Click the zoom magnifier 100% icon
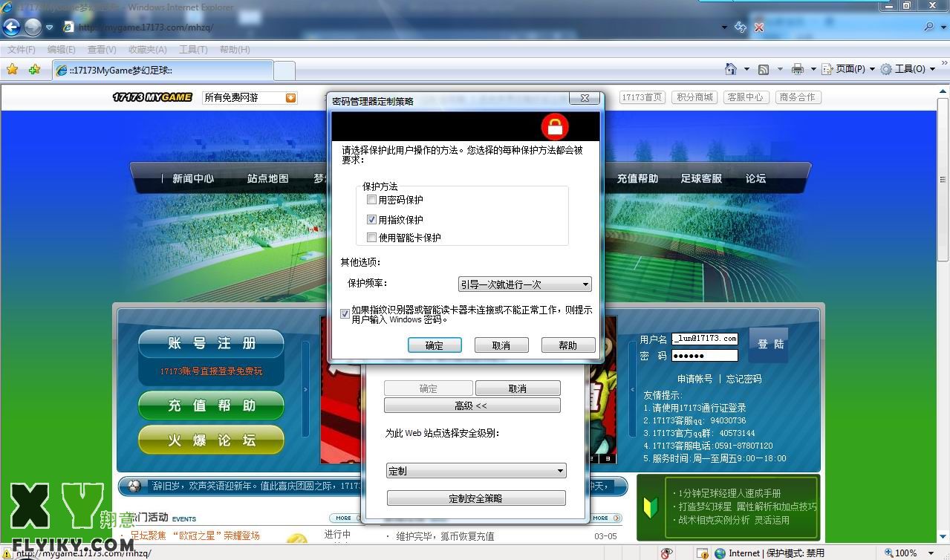Viewport: 950px width, 560px height. pos(888,553)
